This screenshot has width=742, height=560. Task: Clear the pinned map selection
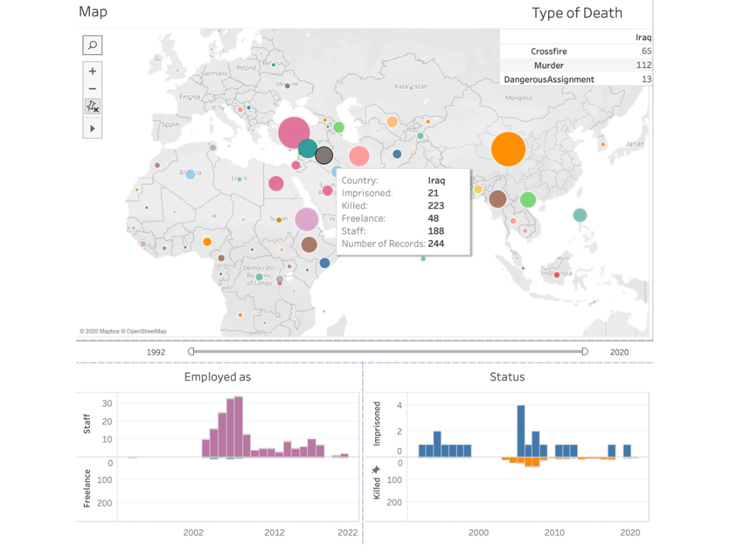92,107
